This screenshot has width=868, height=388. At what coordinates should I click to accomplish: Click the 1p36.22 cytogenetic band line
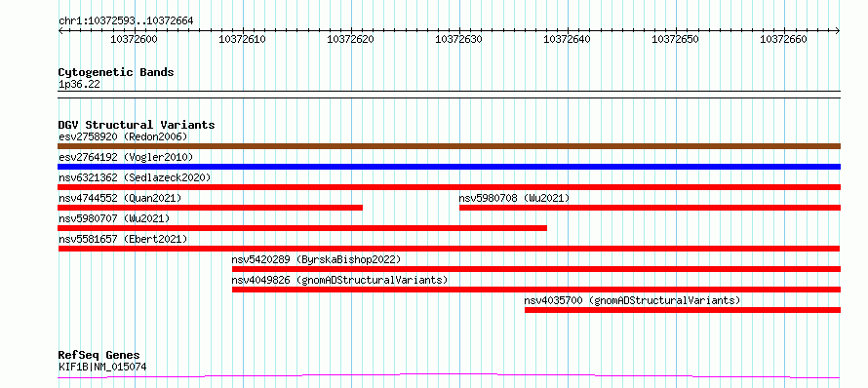point(449,95)
